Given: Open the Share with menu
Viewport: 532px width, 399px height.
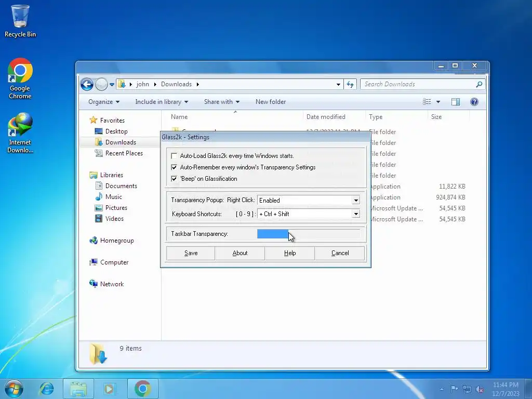Looking at the screenshot, I should pos(221,102).
